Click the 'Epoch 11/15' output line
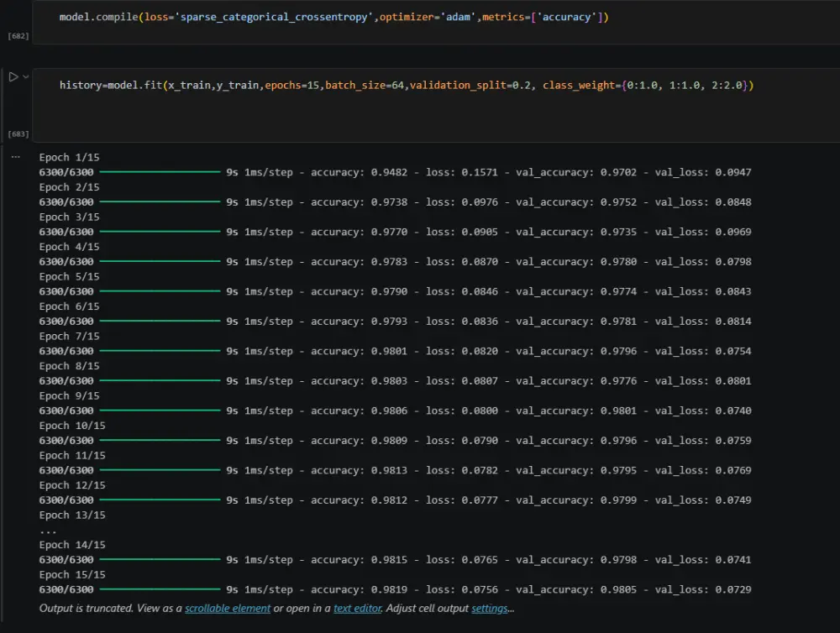 pos(72,456)
